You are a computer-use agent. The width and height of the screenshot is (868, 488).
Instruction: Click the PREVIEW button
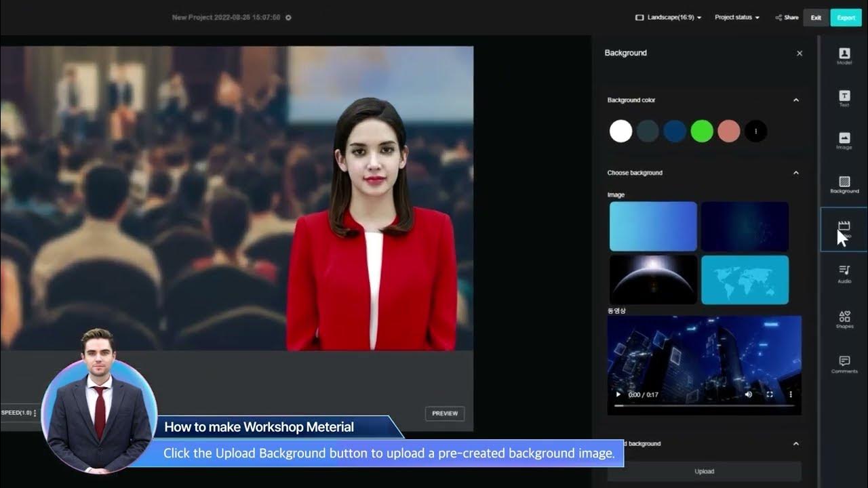click(x=445, y=413)
